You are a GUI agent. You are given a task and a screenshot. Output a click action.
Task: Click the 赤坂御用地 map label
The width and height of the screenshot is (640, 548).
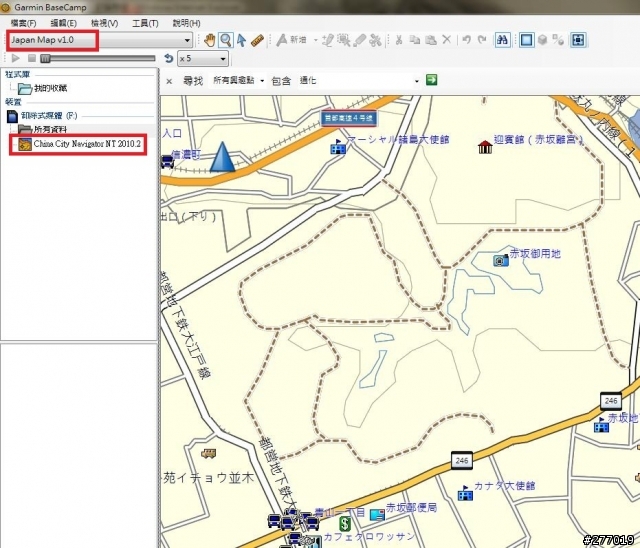(x=536, y=253)
